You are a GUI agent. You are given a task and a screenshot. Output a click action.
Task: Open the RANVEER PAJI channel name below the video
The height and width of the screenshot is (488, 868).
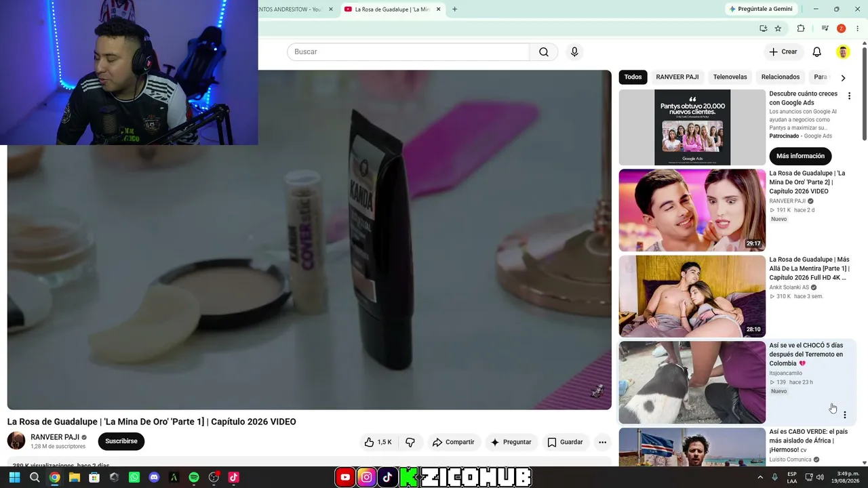pos(55,437)
